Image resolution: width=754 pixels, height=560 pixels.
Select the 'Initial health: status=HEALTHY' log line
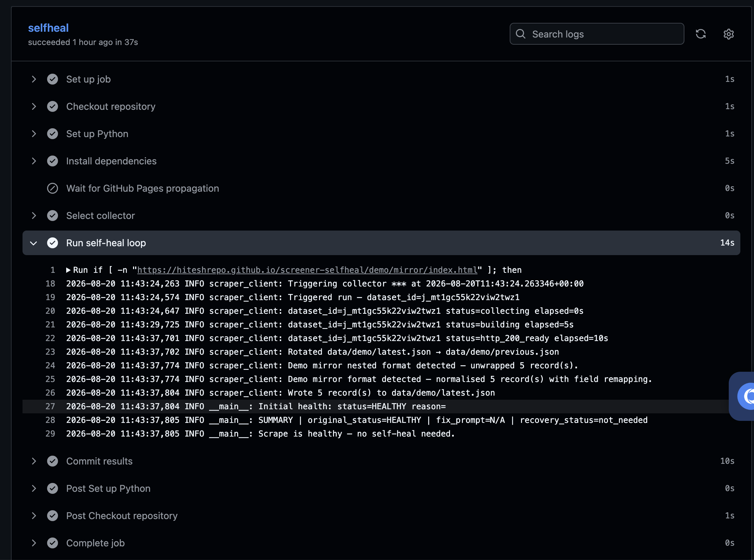point(256,407)
